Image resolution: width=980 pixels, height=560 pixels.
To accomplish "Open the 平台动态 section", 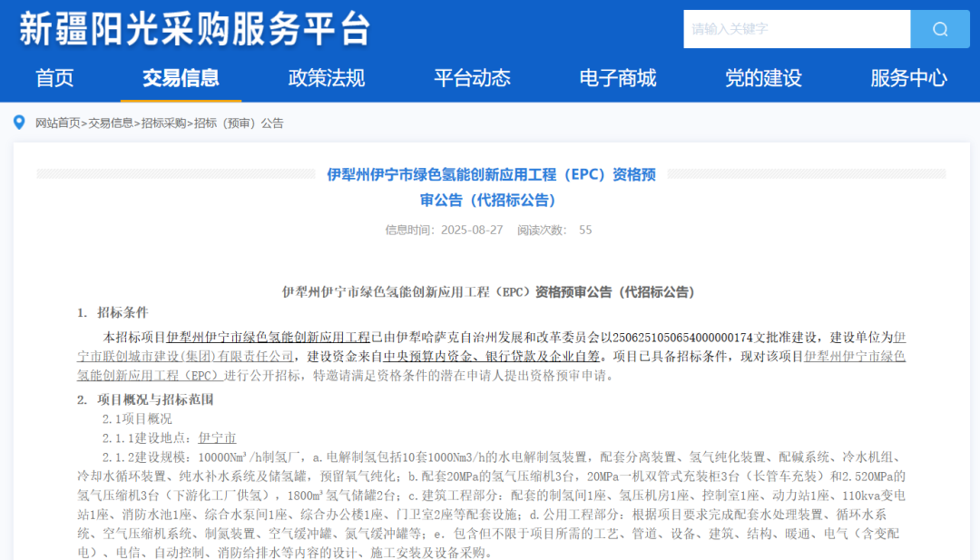I will click(x=471, y=78).
